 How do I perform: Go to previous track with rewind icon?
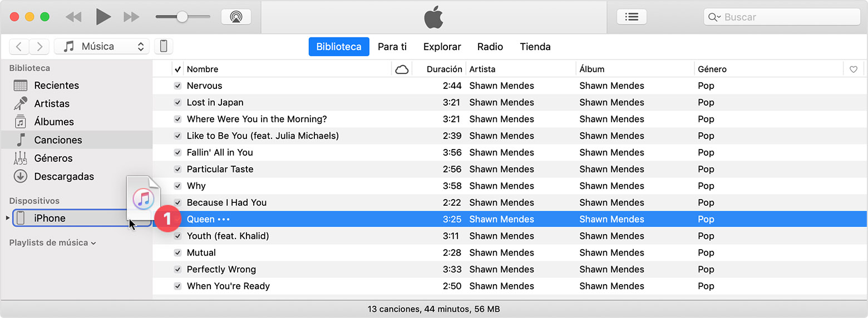[x=73, y=17]
